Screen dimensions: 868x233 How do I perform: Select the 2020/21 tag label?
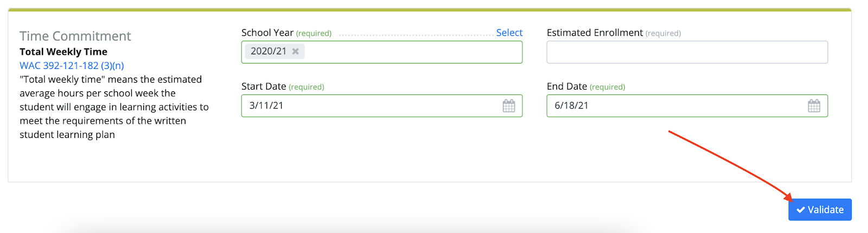[269, 51]
